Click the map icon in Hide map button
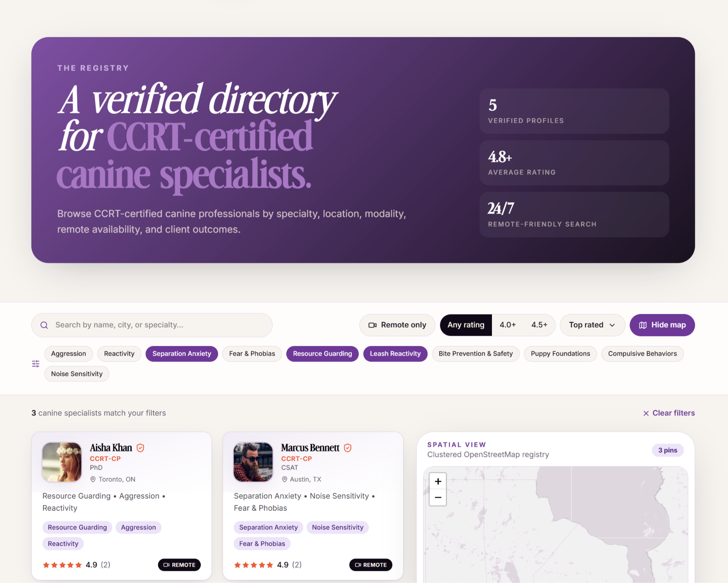The image size is (728, 583). [643, 325]
